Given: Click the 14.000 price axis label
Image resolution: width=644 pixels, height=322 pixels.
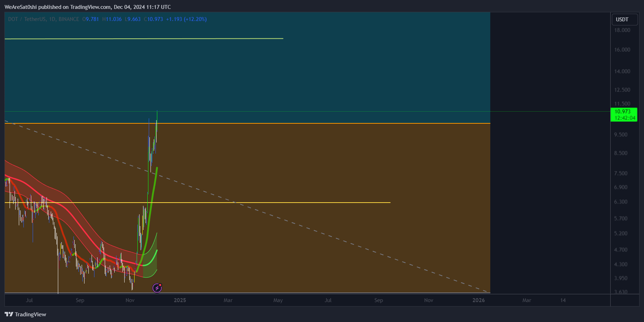Looking at the screenshot, I should 622,71.
